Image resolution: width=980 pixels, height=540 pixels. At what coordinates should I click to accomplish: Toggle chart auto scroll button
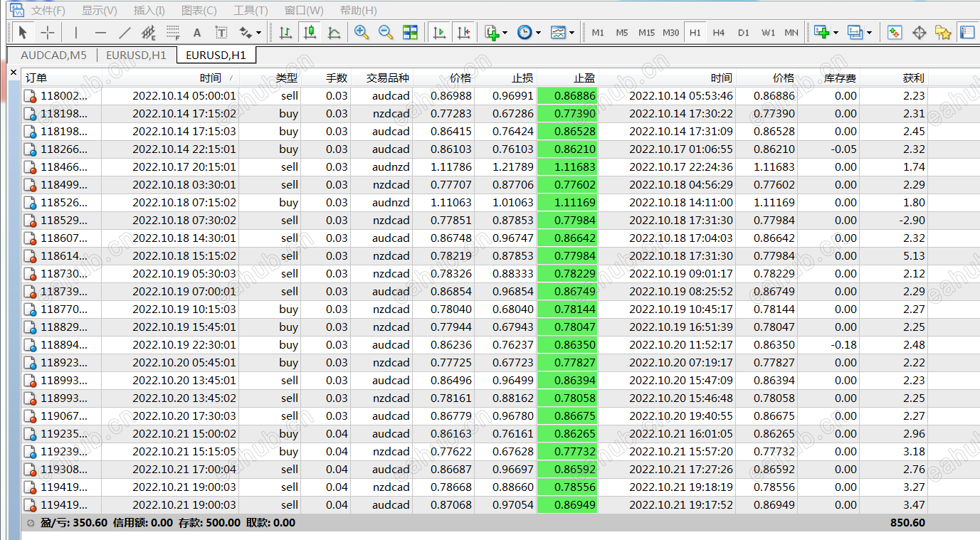pyautogui.click(x=440, y=33)
